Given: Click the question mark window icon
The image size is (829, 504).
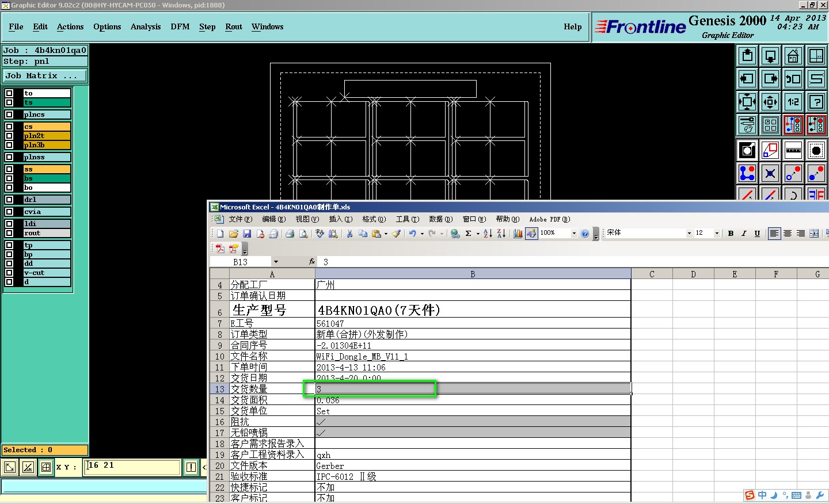Looking at the screenshot, I should pos(816,102).
